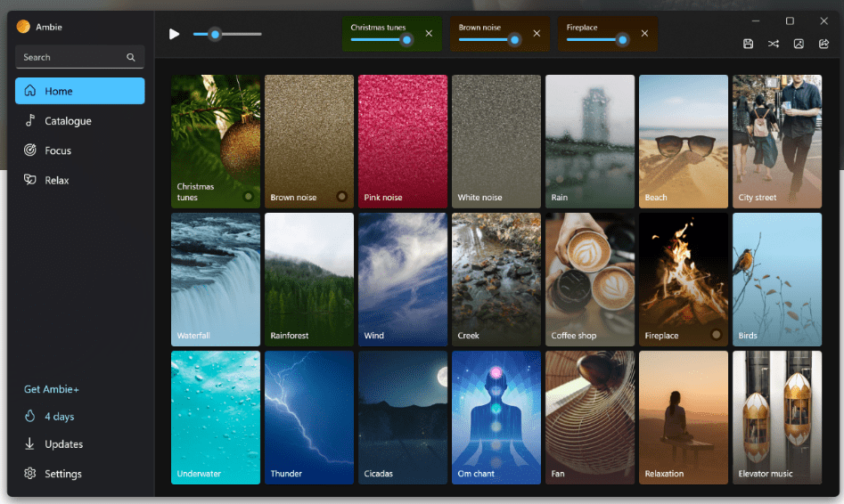Click the save sound mix icon
Viewport: 844px width, 504px height.
(748, 44)
